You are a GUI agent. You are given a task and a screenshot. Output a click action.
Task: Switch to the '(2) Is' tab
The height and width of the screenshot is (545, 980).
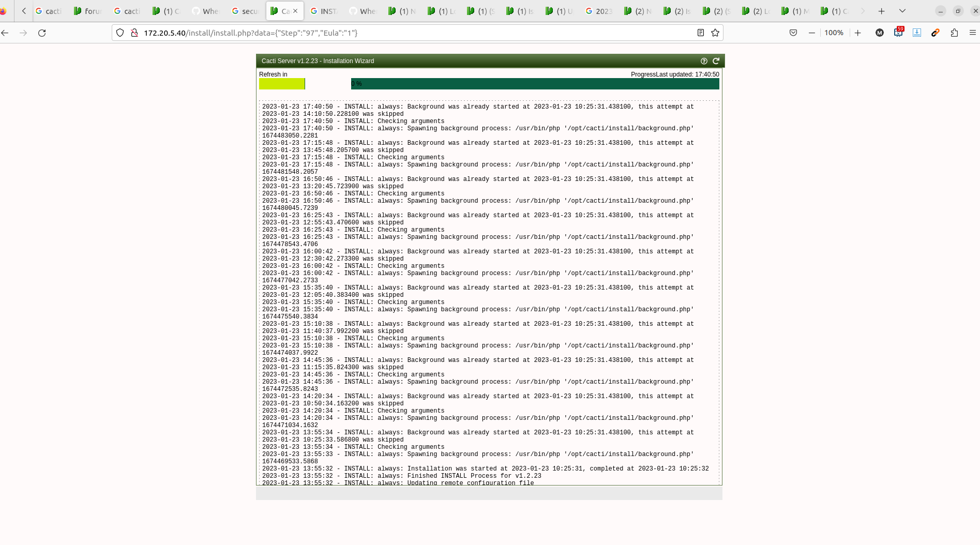pyautogui.click(x=678, y=11)
